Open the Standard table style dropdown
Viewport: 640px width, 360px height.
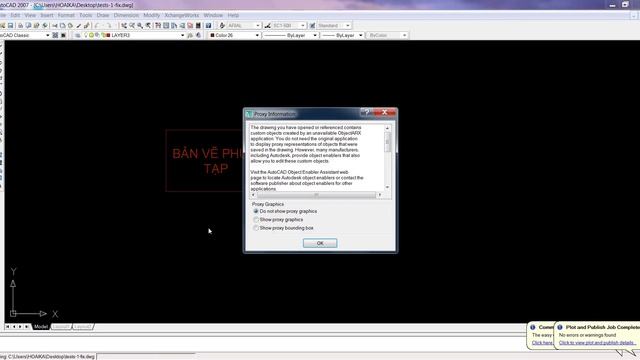[x=348, y=25]
